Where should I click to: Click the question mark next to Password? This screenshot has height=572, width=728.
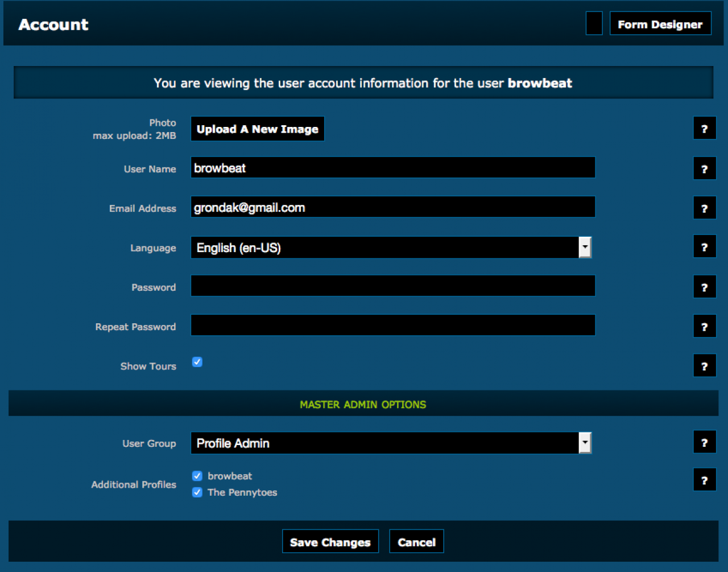704,287
